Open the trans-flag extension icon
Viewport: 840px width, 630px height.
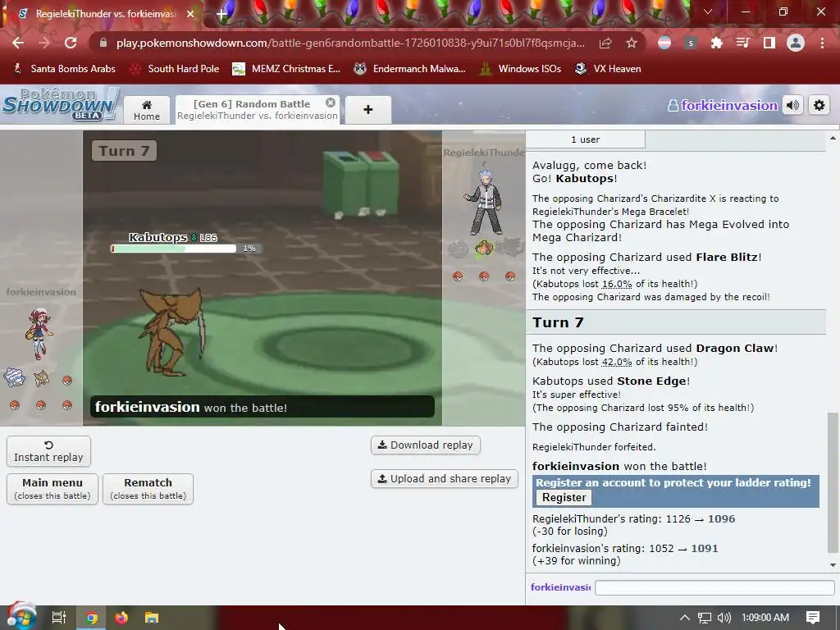tap(664, 43)
